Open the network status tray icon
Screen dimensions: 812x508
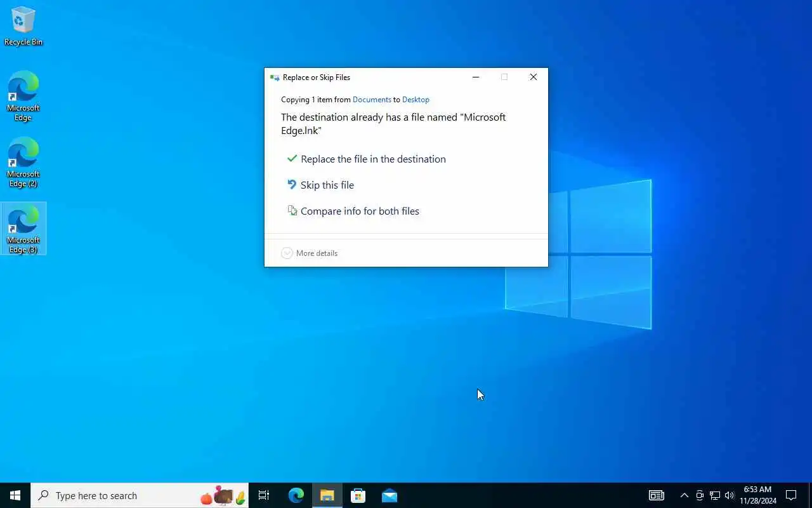click(714, 495)
